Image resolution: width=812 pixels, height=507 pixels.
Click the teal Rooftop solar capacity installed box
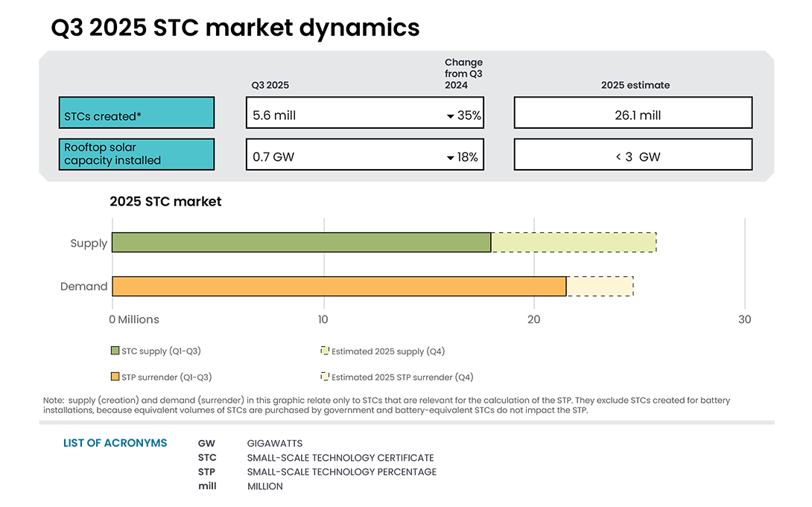pyautogui.click(x=136, y=154)
